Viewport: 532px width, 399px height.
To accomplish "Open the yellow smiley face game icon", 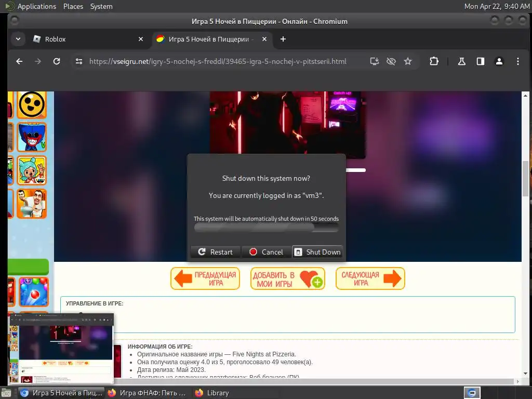I will (32, 104).
